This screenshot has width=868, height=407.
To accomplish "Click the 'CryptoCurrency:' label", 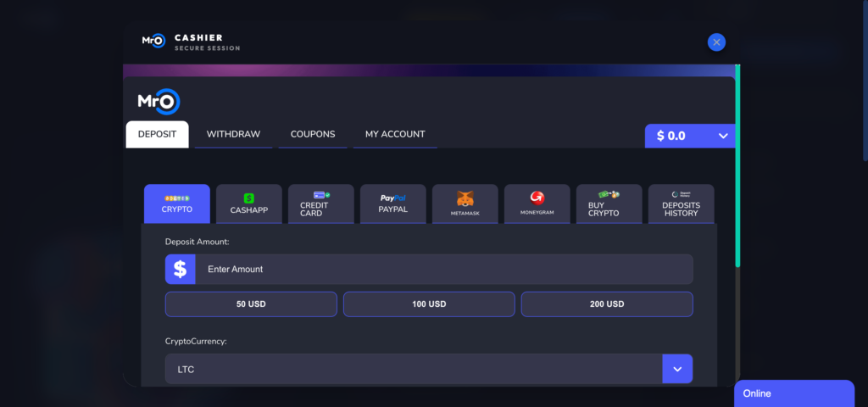I will click(x=196, y=342).
